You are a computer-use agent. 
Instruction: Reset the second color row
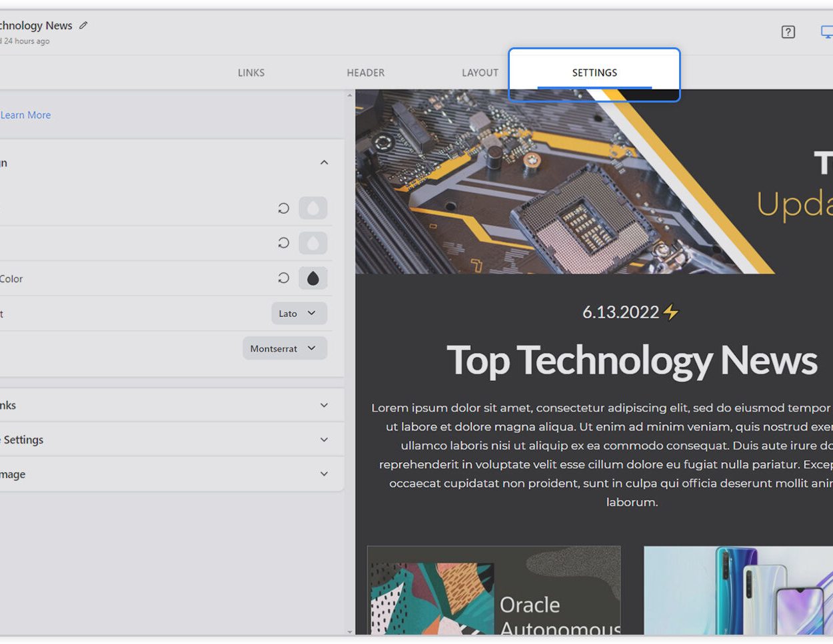click(x=283, y=243)
